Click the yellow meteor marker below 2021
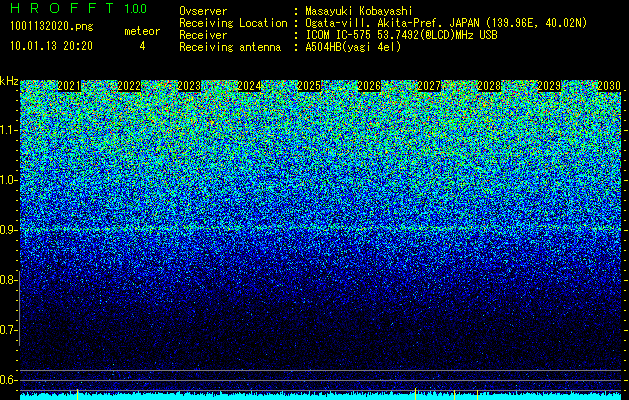629x400 pixels. tap(77, 394)
